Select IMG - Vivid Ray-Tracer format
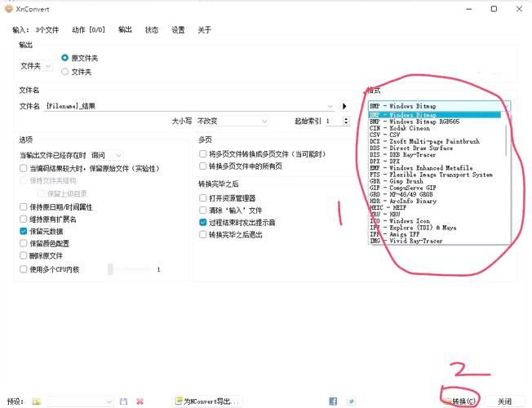Screen dimensions: 532x408 coord(434,241)
